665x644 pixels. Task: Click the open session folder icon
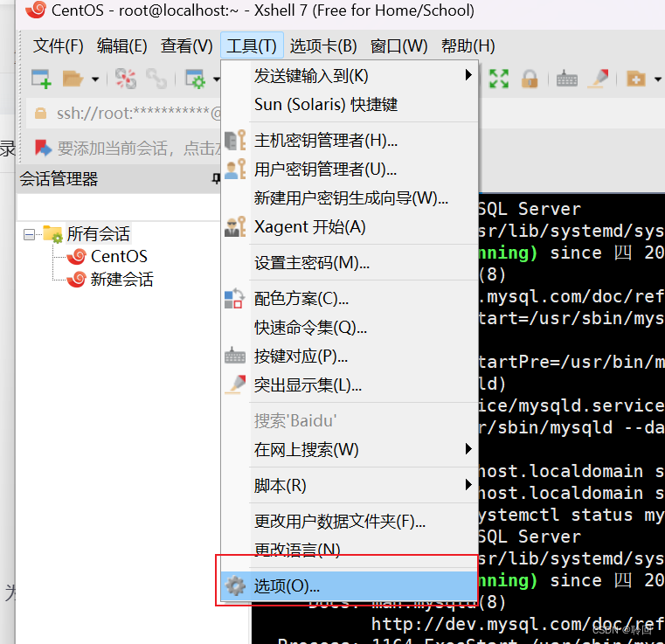tap(73, 79)
